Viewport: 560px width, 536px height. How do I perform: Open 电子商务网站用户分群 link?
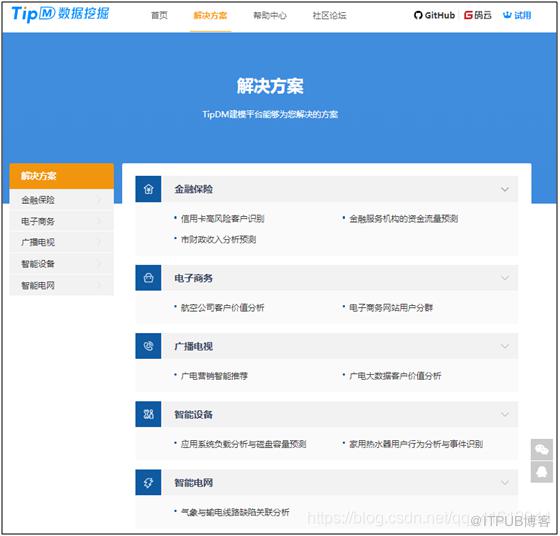[391, 307]
